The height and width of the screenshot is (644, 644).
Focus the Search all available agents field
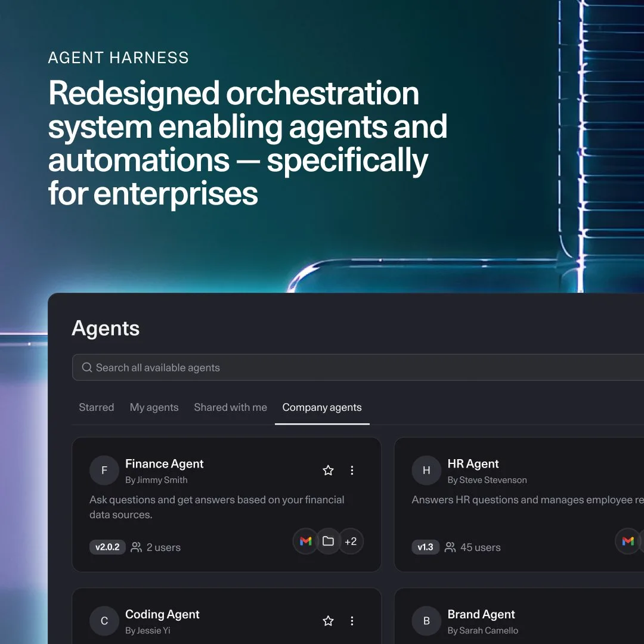click(358, 367)
